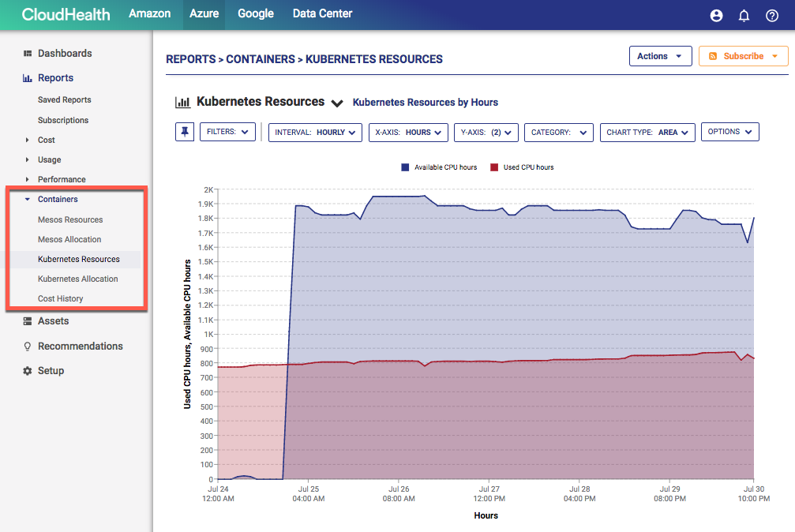Click the Setup gear icon
Screen dimensions: 795x532
click(x=28, y=371)
